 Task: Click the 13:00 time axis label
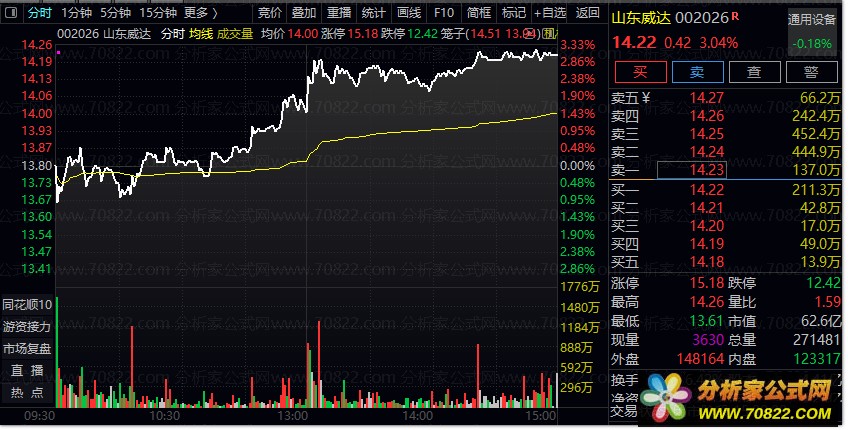(x=292, y=416)
